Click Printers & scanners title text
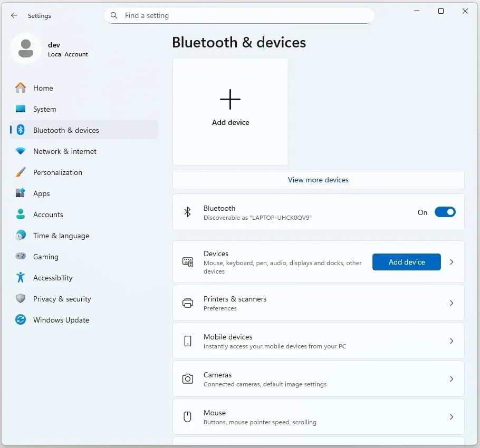 click(235, 299)
